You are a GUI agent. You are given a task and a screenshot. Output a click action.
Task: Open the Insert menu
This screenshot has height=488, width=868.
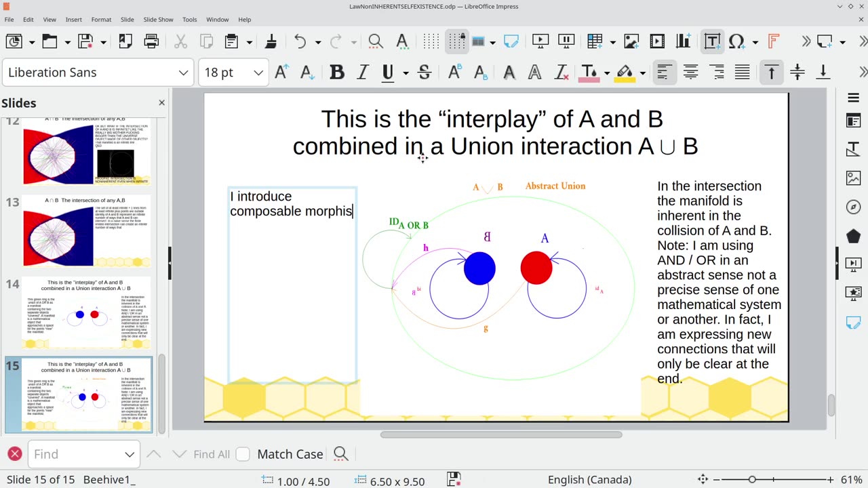click(73, 20)
